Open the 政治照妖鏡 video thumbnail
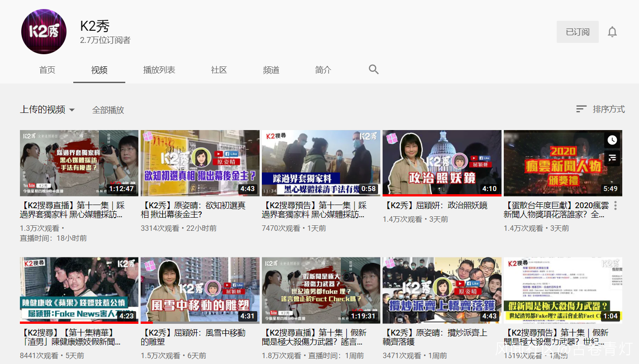639x364 pixels. click(442, 163)
